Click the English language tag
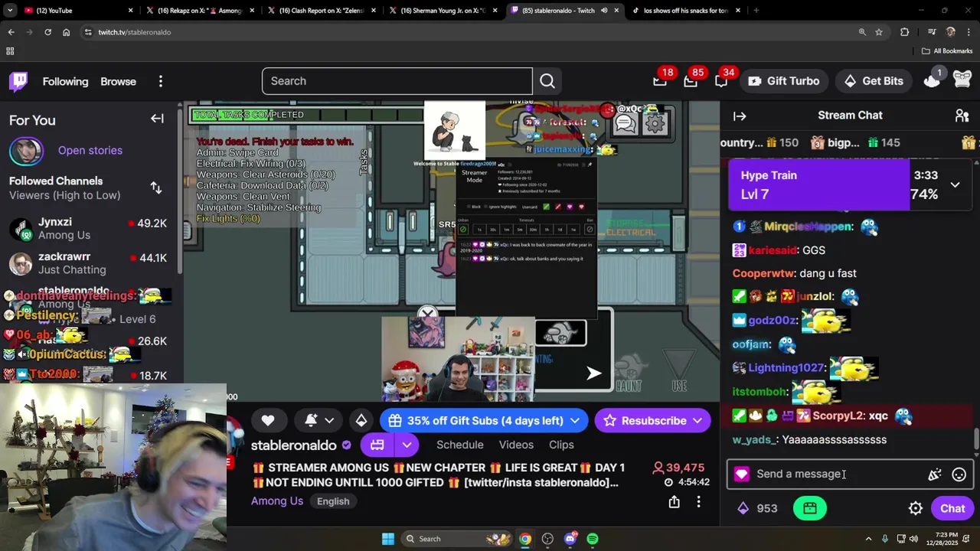This screenshot has width=980, height=551. [333, 501]
